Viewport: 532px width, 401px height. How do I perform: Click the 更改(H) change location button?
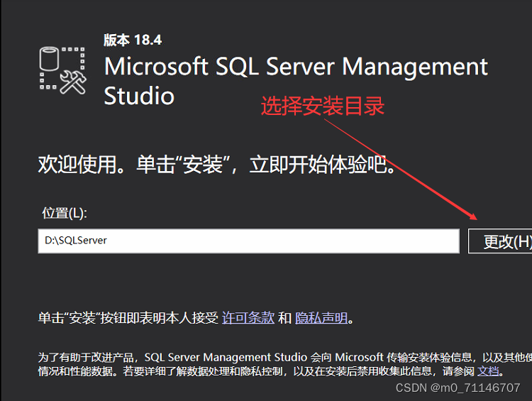500,241
